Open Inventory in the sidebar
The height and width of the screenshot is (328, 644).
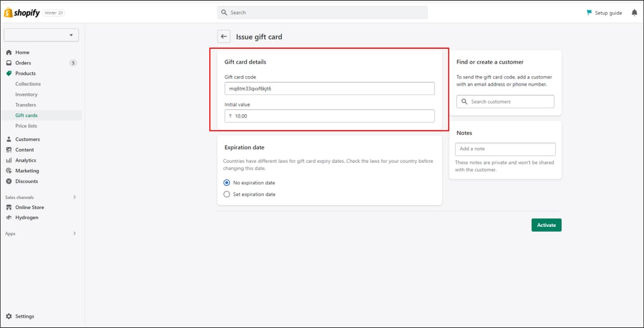pos(26,94)
